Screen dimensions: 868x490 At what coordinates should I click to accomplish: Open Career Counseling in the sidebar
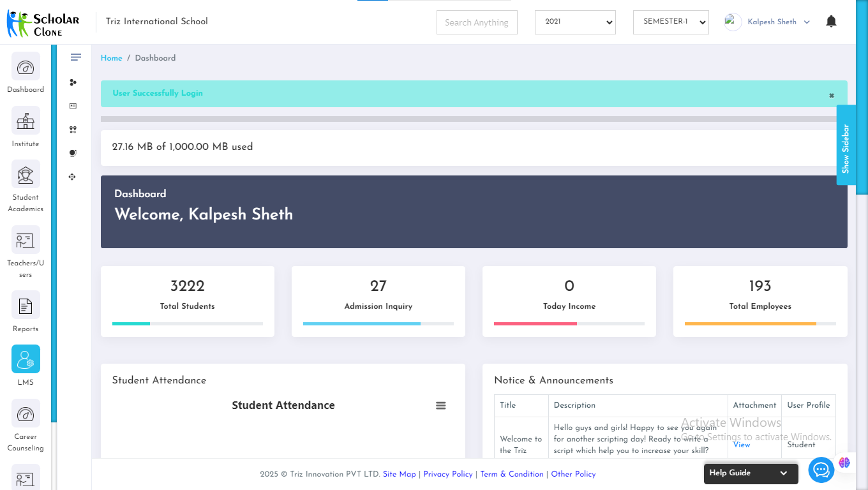pyautogui.click(x=26, y=413)
